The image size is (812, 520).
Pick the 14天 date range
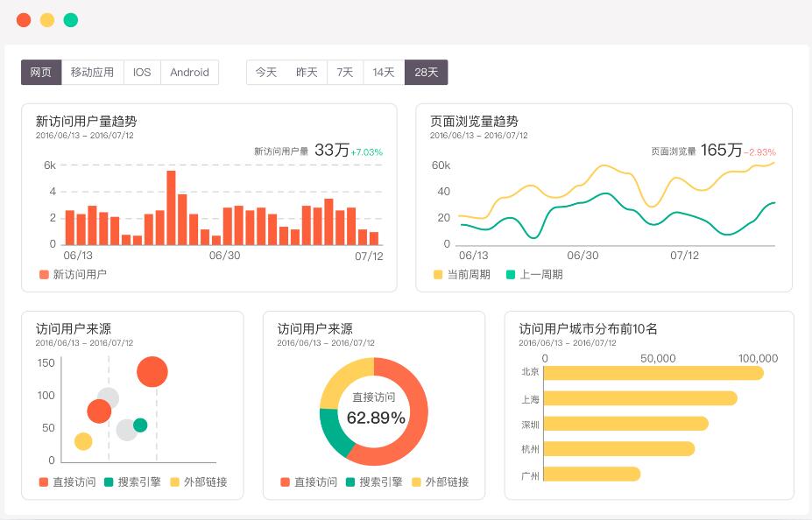click(384, 73)
